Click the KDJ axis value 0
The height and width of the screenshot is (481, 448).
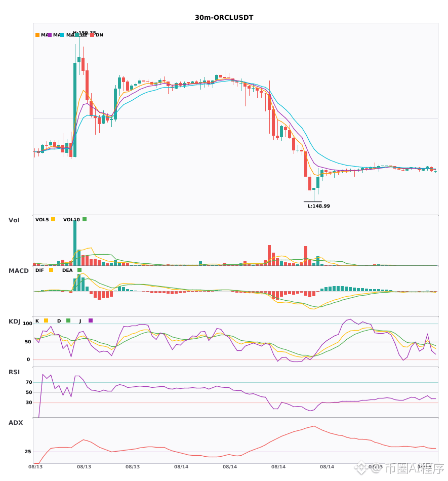pos(28,359)
